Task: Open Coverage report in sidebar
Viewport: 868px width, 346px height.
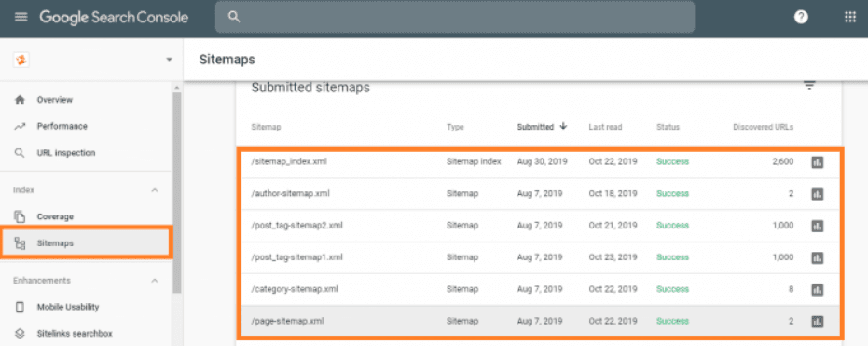Action: [x=87, y=216]
